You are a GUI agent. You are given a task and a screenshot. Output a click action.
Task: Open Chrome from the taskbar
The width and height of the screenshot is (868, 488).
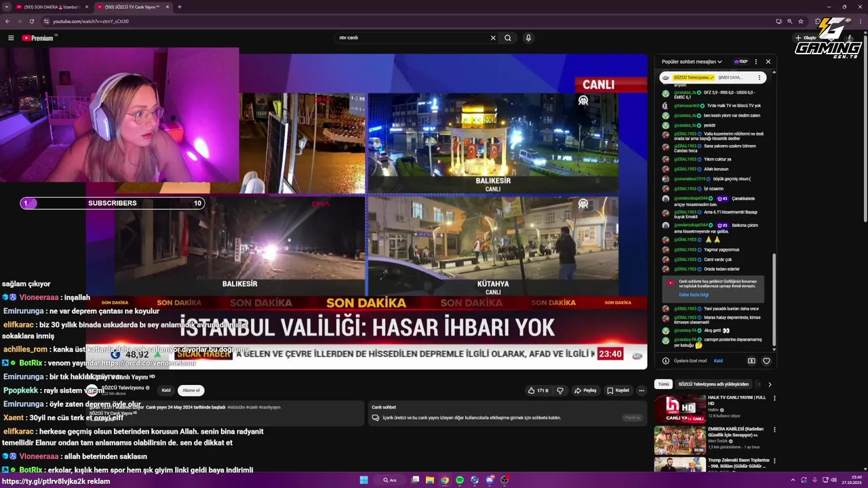click(445, 480)
